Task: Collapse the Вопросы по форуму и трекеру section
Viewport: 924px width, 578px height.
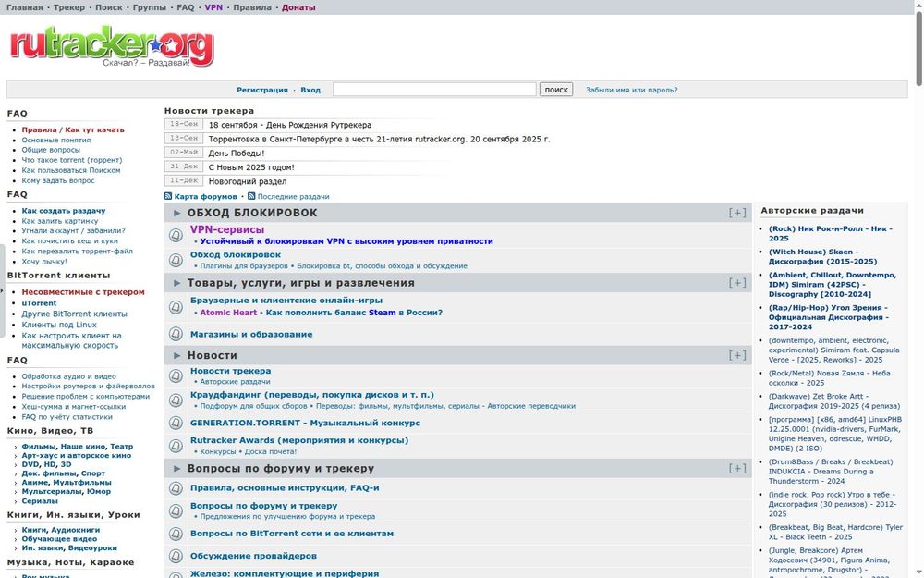Action: click(x=736, y=468)
